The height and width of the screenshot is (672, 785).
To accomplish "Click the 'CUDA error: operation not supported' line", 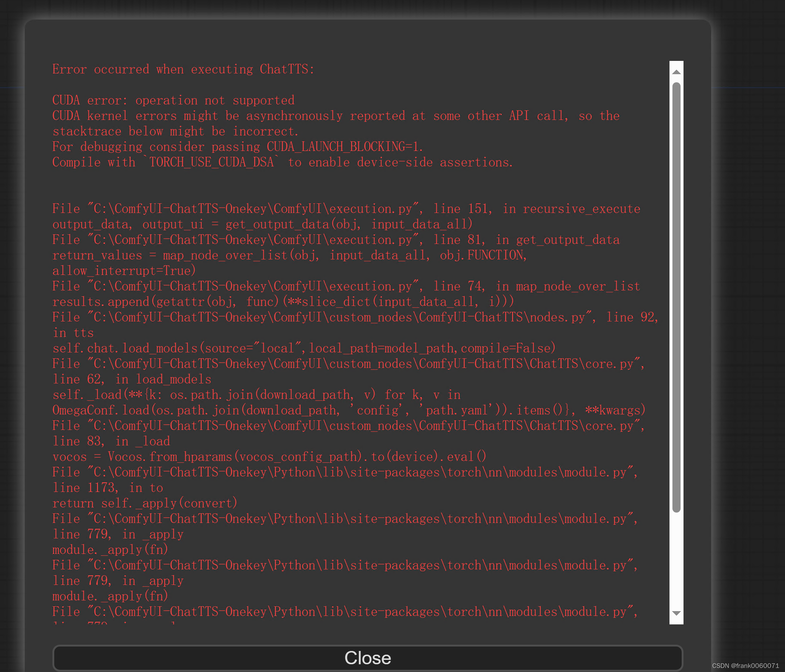I will click(x=173, y=100).
